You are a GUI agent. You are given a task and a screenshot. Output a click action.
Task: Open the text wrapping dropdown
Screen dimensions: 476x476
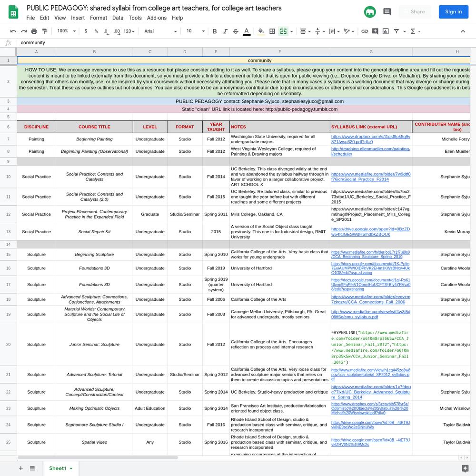(335, 31)
